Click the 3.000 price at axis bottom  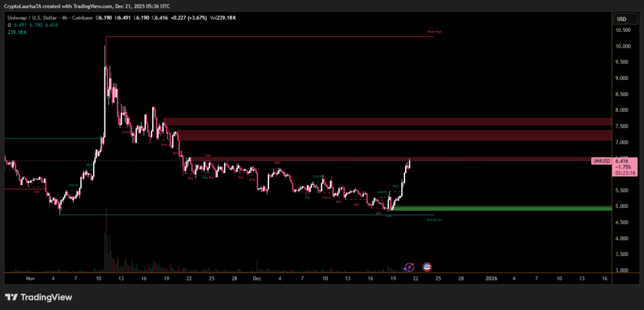[622, 270]
